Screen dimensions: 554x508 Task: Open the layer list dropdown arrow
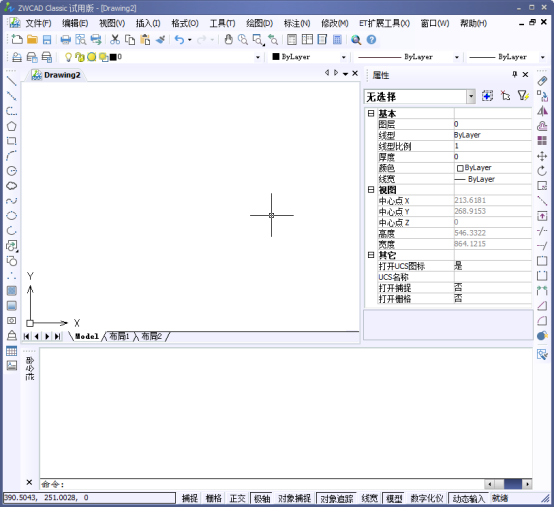(258, 57)
